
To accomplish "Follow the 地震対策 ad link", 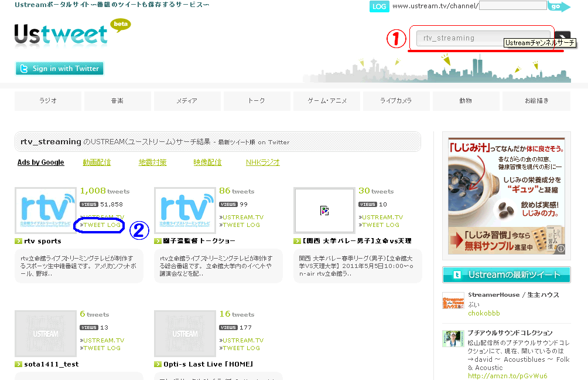I will click(x=152, y=162).
